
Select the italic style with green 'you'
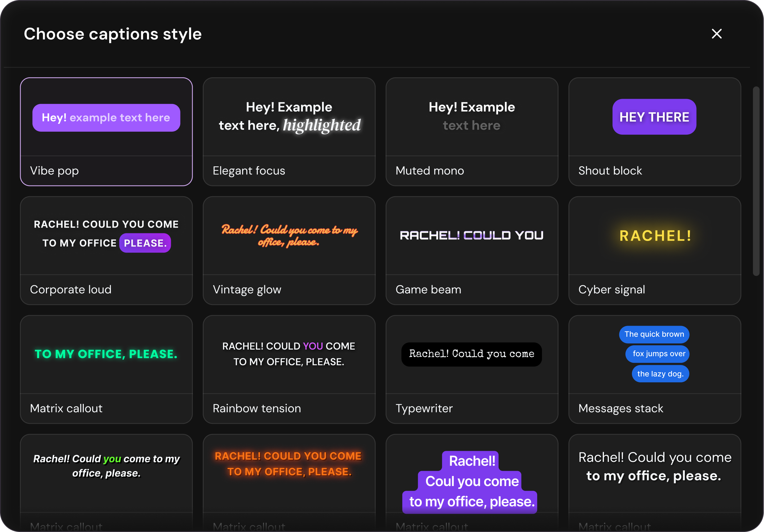click(x=106, y=482)
